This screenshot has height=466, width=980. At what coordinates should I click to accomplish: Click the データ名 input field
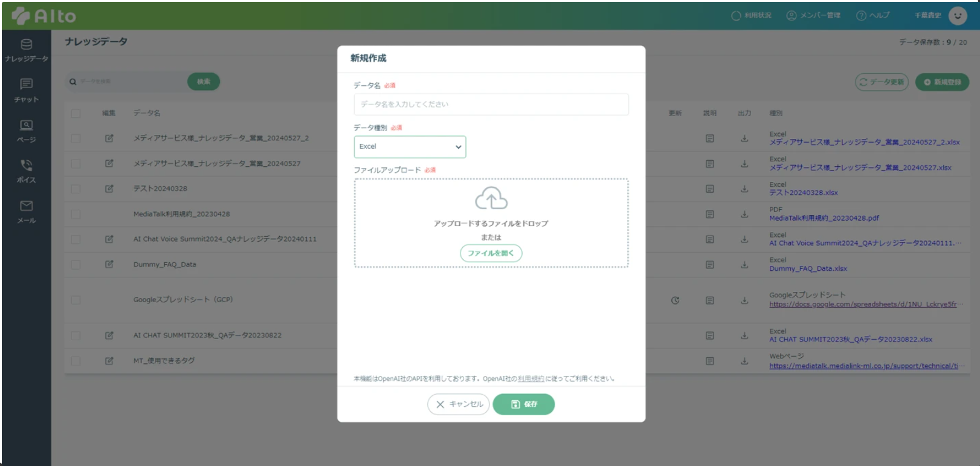coord(491,105)
